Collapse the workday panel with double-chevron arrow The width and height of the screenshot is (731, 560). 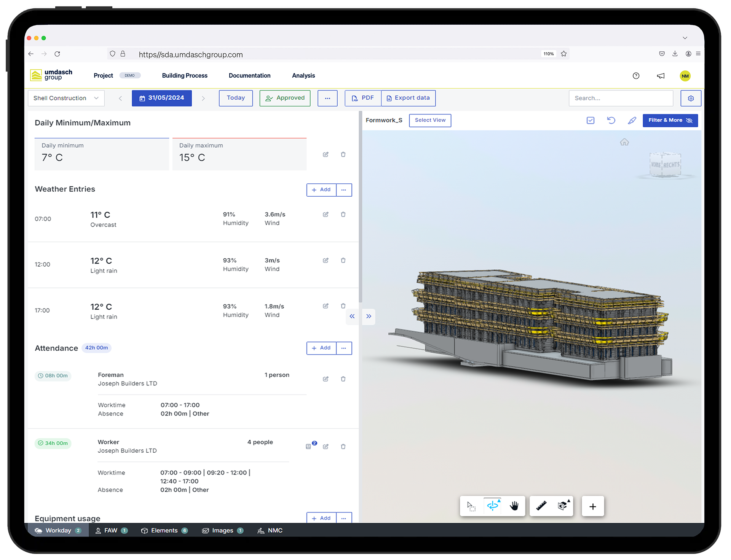(352, 316)
